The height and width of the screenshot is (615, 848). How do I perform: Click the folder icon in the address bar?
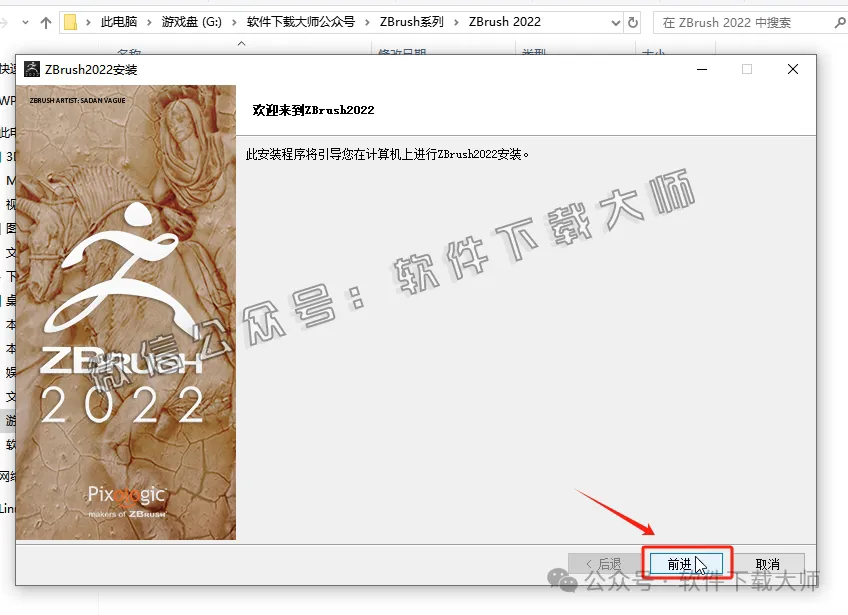tap(68, 21)
